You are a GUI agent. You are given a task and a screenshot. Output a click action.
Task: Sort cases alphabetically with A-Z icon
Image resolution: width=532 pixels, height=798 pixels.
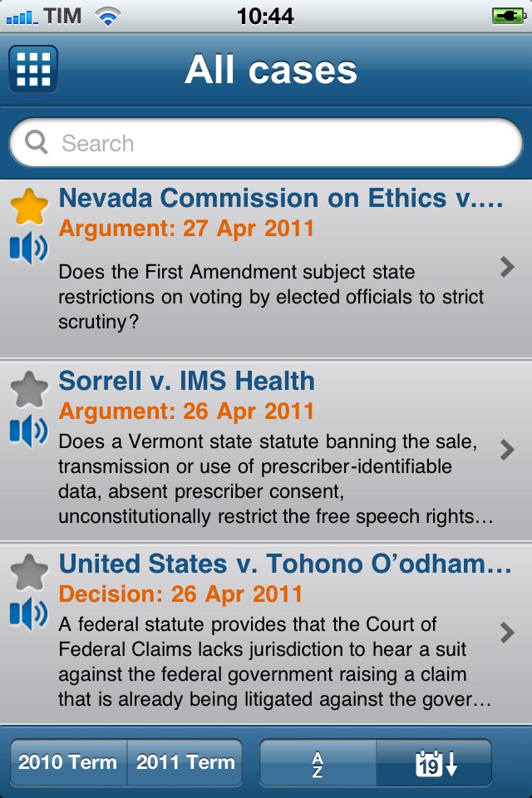click(x=318, y=763)
